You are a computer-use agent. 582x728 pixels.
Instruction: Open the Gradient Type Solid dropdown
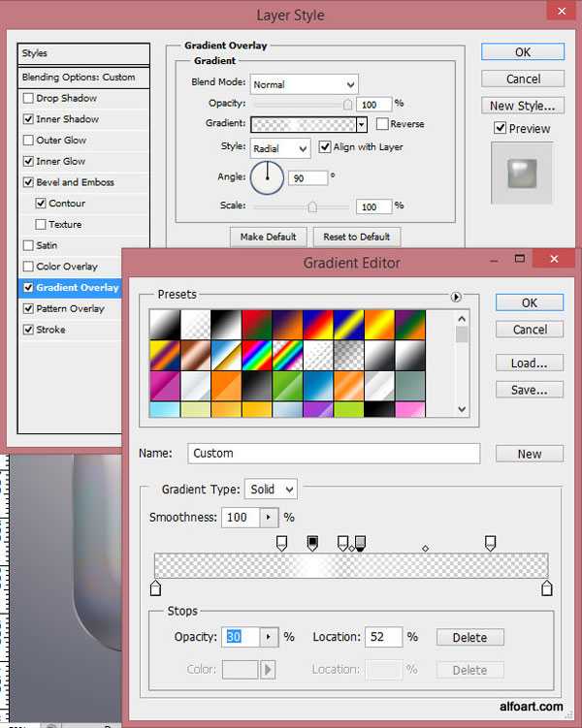click(x=271, y=490)
